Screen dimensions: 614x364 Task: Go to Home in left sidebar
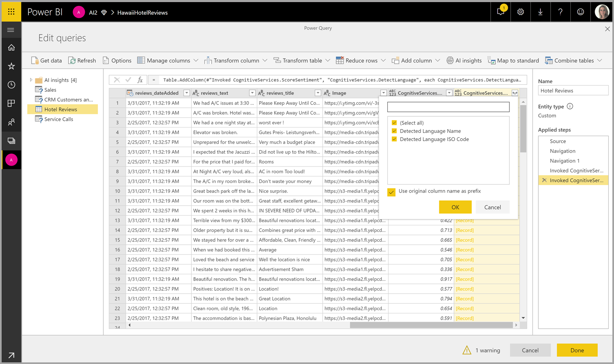pyautogui.click(x=11, y=47)
